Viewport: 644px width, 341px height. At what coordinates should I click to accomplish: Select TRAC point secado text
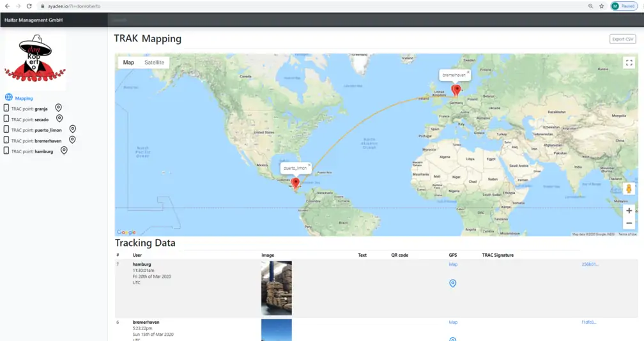pos(30,119)
